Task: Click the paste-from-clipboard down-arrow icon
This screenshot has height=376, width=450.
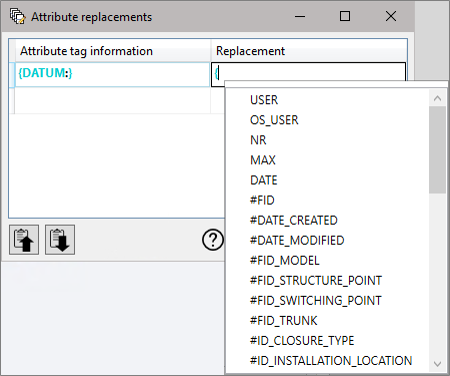Action: click(60, 240)
